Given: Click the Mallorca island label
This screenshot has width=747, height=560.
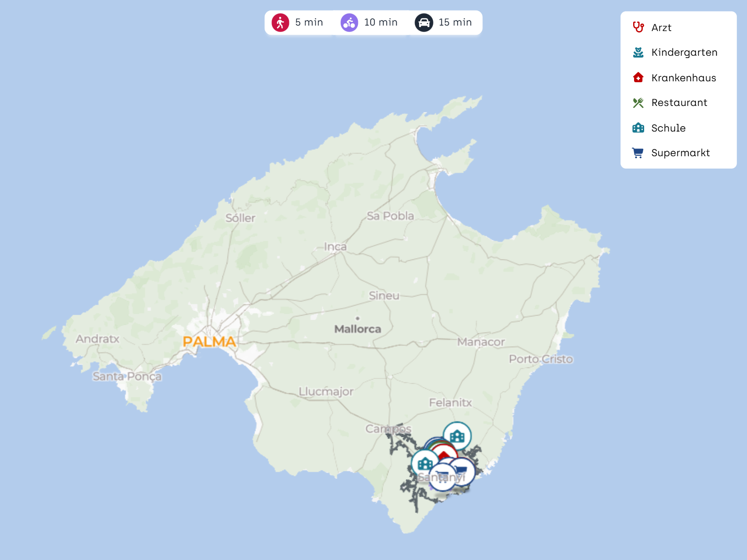Looking at the screenshot, I should 357,329.
